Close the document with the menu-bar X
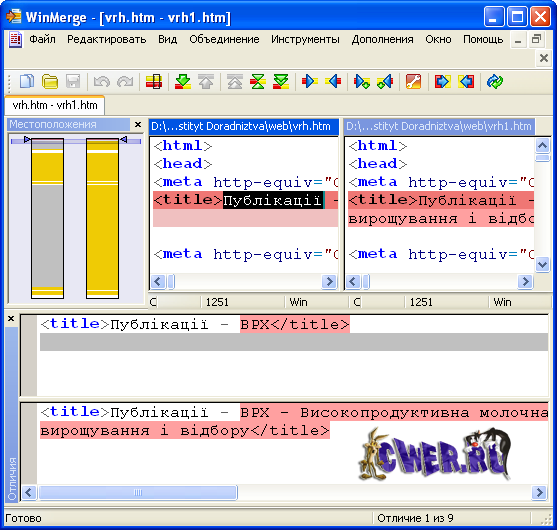The height and width of the screenshot is (530, 557). 544,58
